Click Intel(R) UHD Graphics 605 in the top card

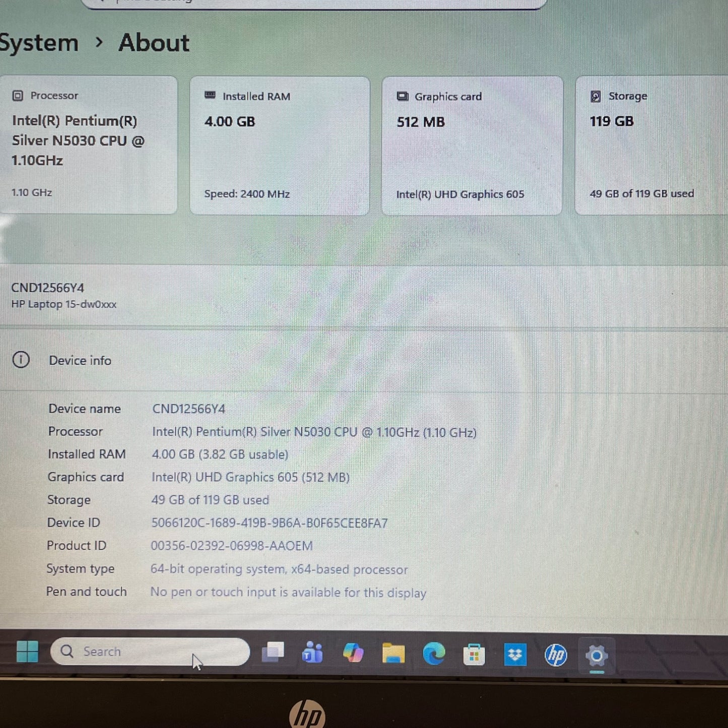coord(460,194)
